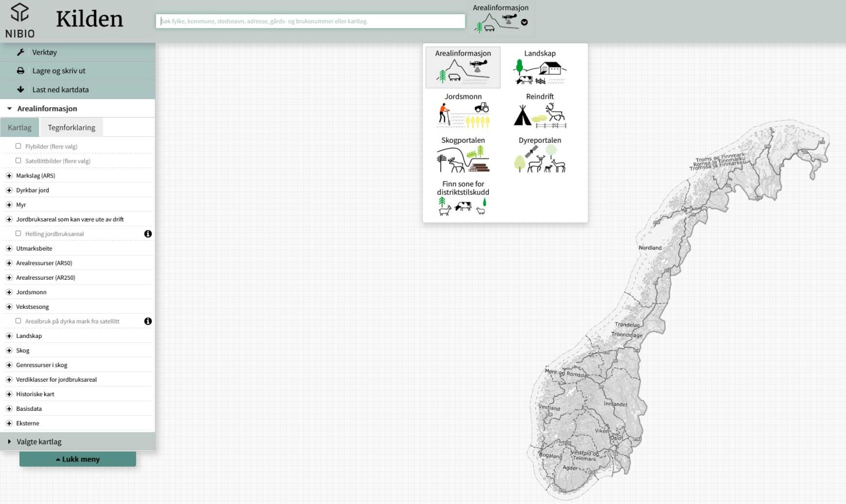Click the download arrow for Last ned kartdata

pyautogui.click(x=21, y=89)
